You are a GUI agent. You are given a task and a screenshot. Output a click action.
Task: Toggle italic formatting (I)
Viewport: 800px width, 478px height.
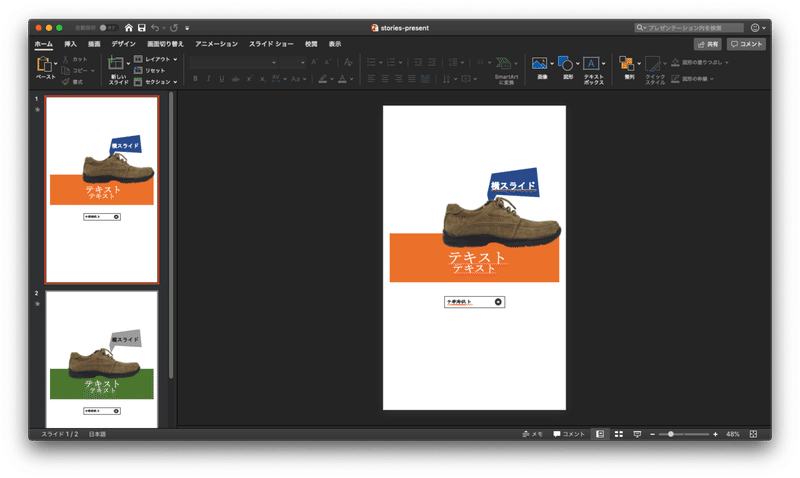point(209,79)
